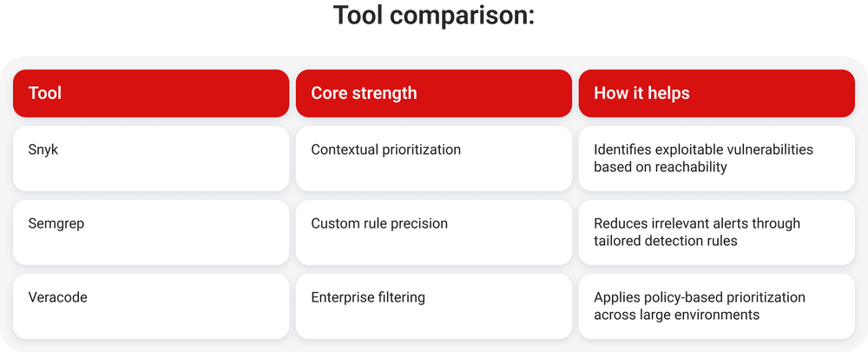Image resolution: width=868 pixels, height=352 pixels.
Task: Select the red 'Tool' column header
Action: pos(151,93)
